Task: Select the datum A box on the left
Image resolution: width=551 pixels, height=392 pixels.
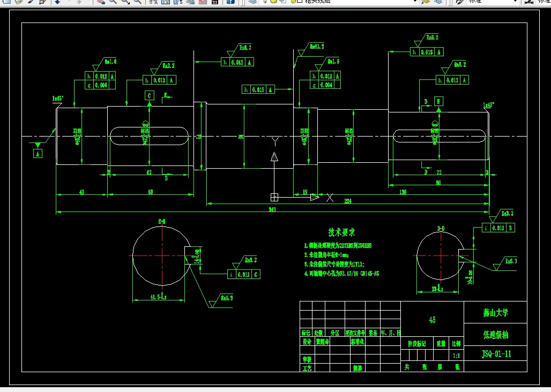Action: (x=38, y=153)
